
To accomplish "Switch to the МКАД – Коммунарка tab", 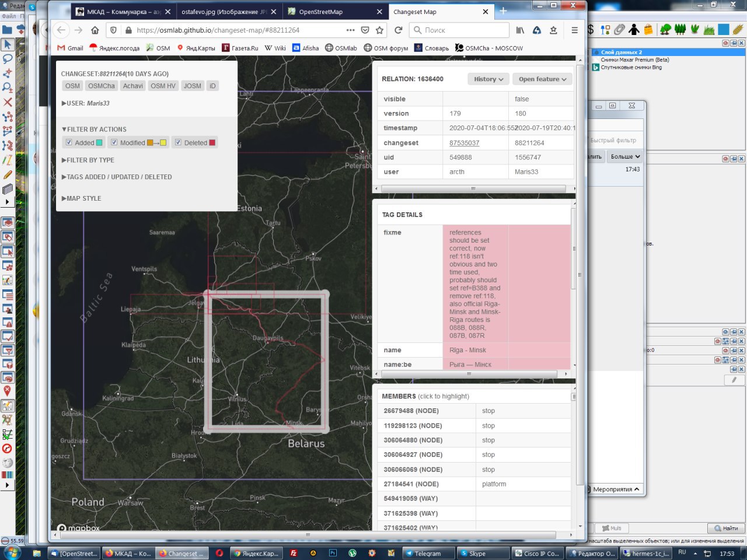I will (123, 12).
